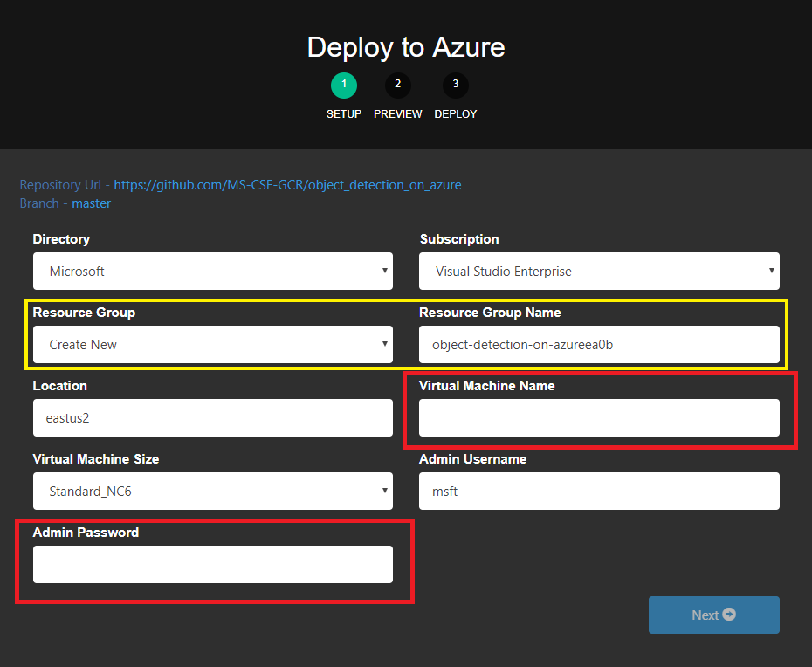Click the Virtual Machine Name label
The image size is (812, 667).
tap(487, 386)
